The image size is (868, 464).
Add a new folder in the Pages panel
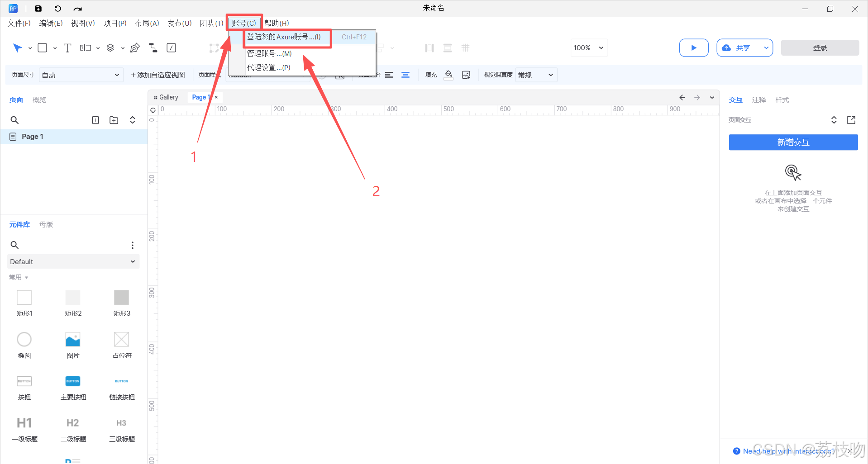114,120
